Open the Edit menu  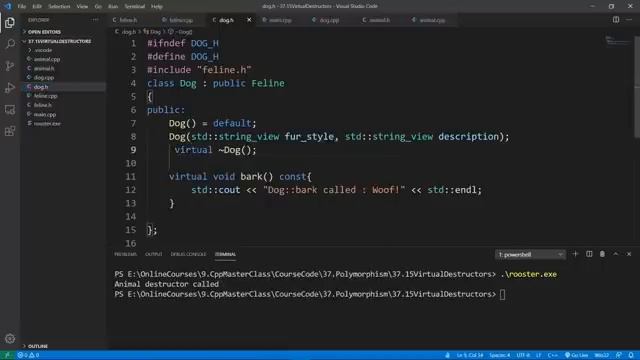point(37,7)
